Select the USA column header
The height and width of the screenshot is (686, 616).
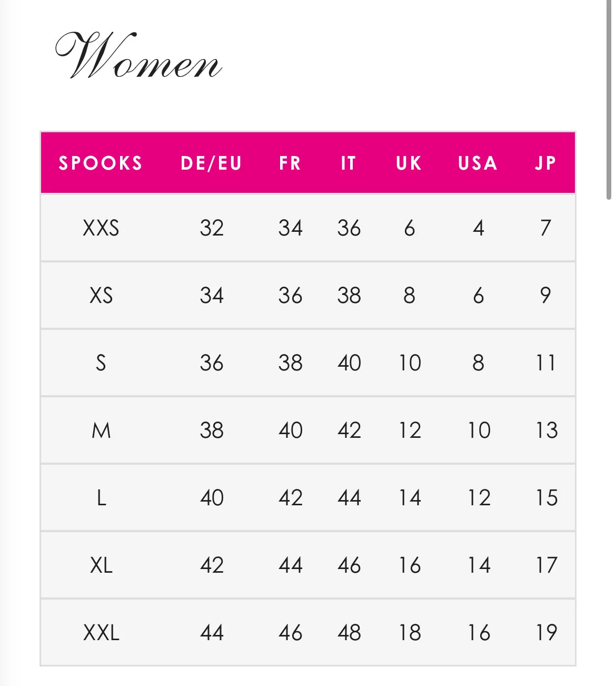[x=478, y=163]
